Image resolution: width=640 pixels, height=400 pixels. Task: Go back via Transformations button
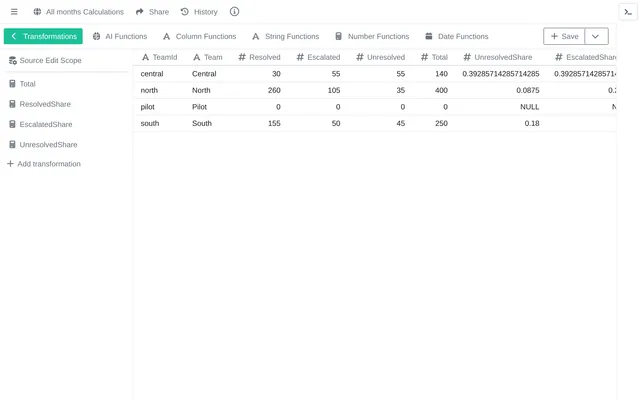(x=43, y=36)
